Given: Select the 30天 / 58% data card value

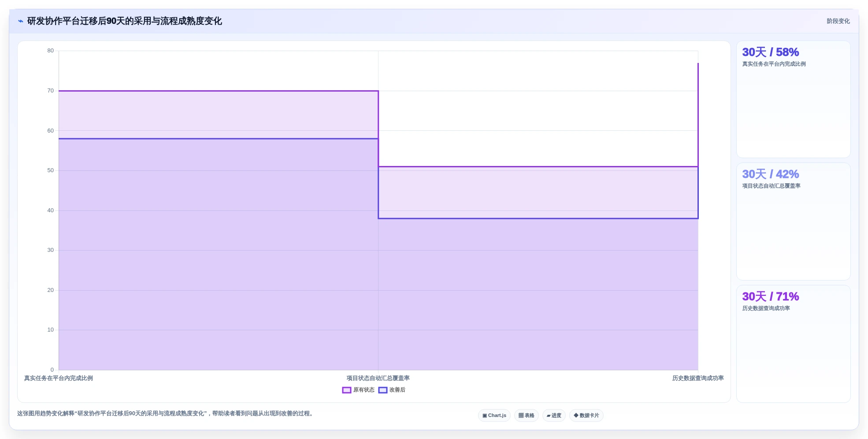Looking at the screenshot, I should (x=770, y=52).
